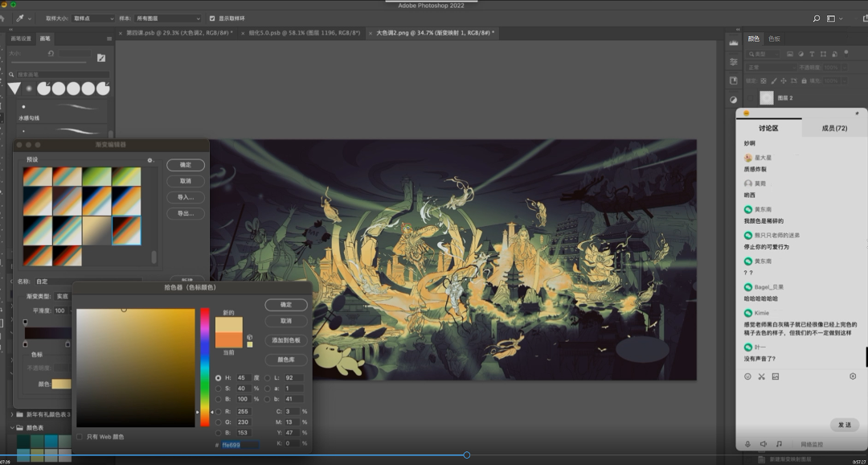Toggle visibility of layer 图层 2
Screen dimensions: 868x465
coord(750,98)
